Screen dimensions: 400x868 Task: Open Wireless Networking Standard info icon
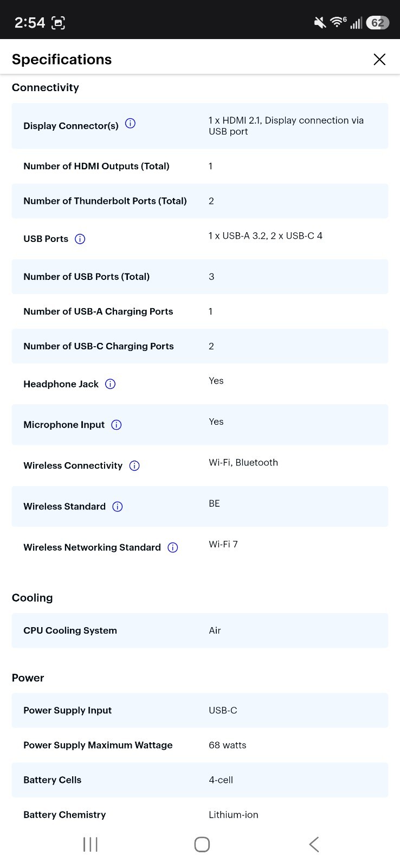point(172,548)
